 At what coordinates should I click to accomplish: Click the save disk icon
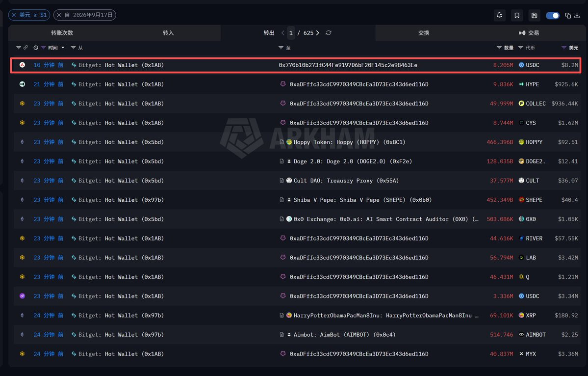coord(534,15)
